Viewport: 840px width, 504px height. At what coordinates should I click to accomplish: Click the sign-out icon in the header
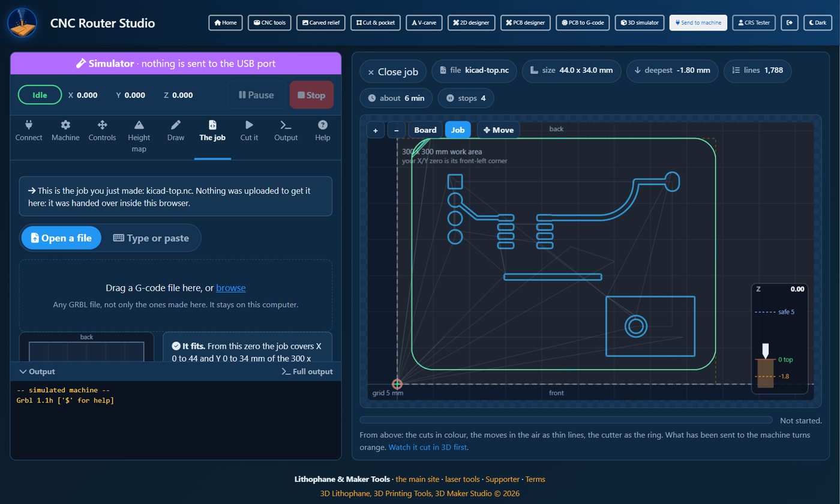[x=790, y=23]
